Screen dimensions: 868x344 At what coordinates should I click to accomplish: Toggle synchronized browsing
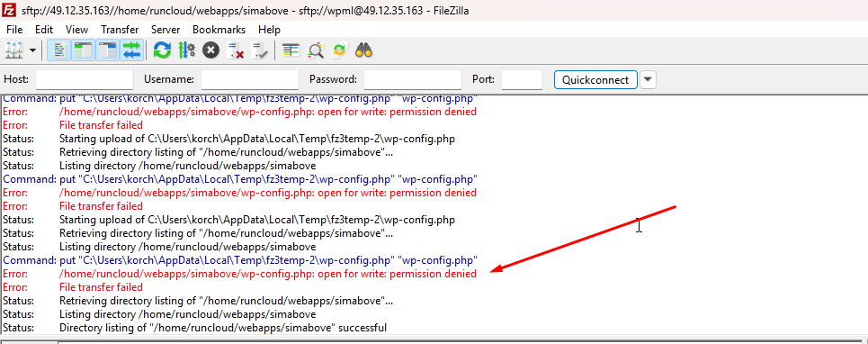339,51
